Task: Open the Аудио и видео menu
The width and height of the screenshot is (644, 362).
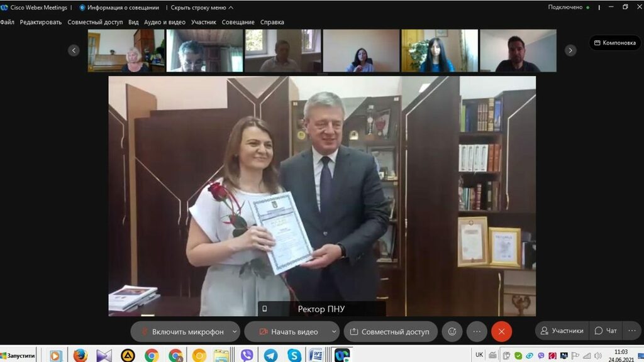Action: click(x=165, y=22)
